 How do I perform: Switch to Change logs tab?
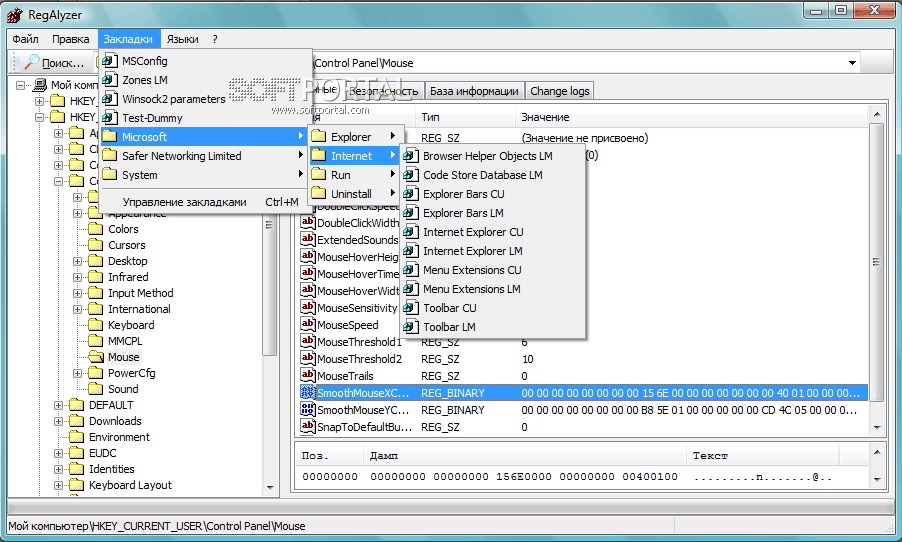[x=559, y=91]
